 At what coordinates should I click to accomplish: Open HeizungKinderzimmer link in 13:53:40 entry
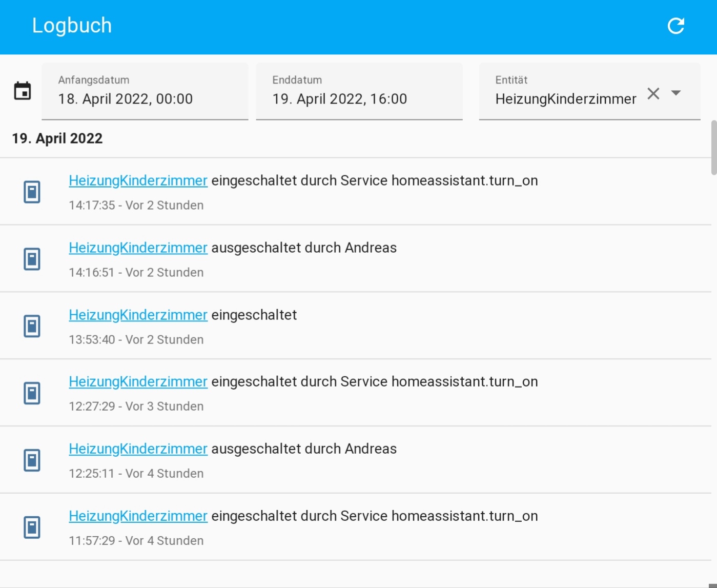(138, 315)
